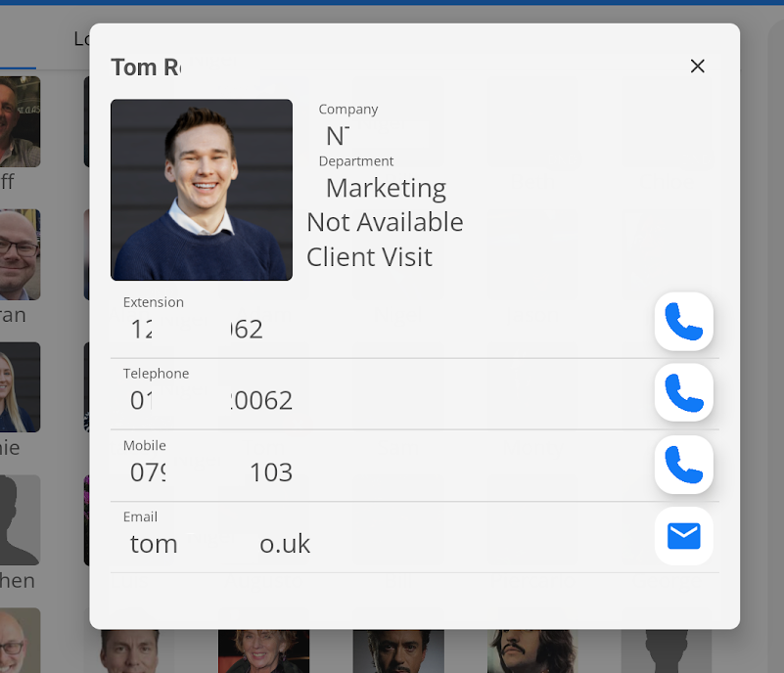Open the bottom-row contact wearing sunglasses
Image resolution: width=784 pixels, height=673 pixels.
(x=398, y=651)
